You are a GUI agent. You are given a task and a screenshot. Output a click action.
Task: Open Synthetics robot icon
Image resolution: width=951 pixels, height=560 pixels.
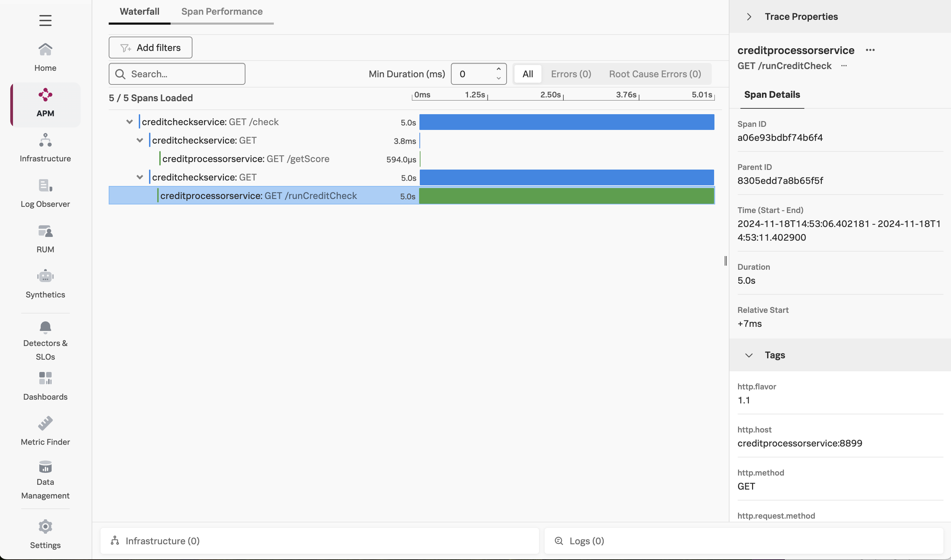click(x=45, y=276)
